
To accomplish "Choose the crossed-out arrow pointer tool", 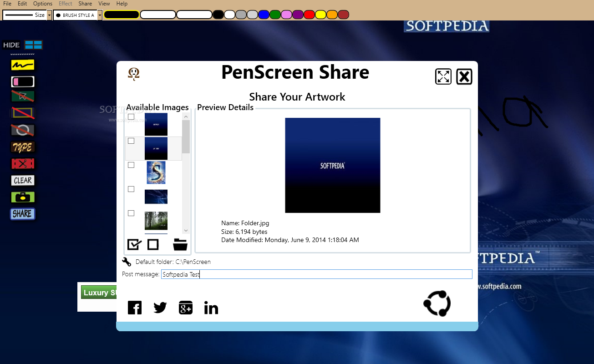I will [x=23, y=96].
